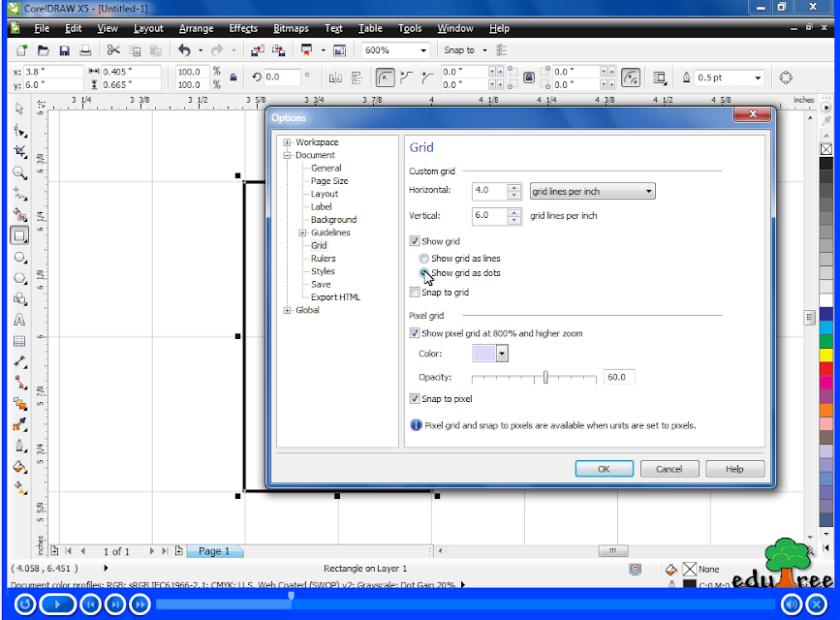Viewport: 840px width, 620px height.
Task: Switch to the Page 1 tab
Action: pos(214,551)
